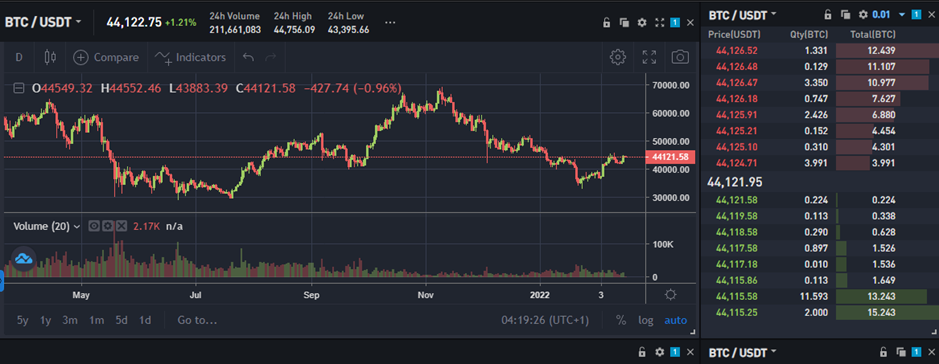Select the ask price 44,124.71
This screenshot has width=939, height=364.
point(737,163)
